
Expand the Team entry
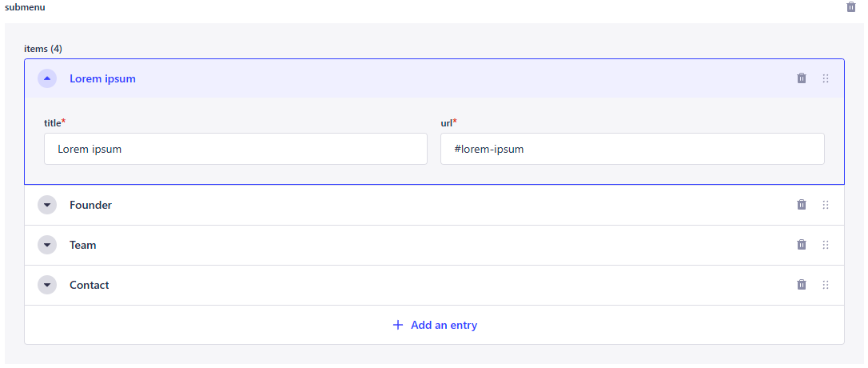pos(47,245)
